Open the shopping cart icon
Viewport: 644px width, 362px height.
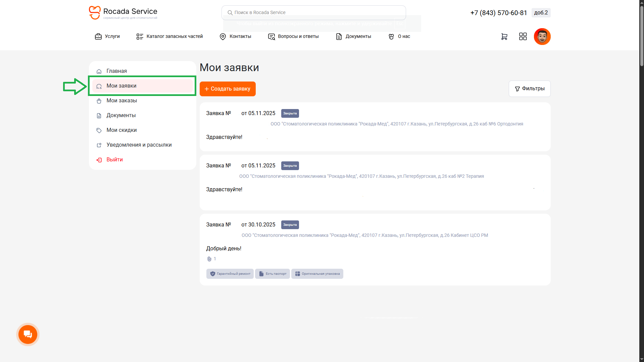(504, 37)
